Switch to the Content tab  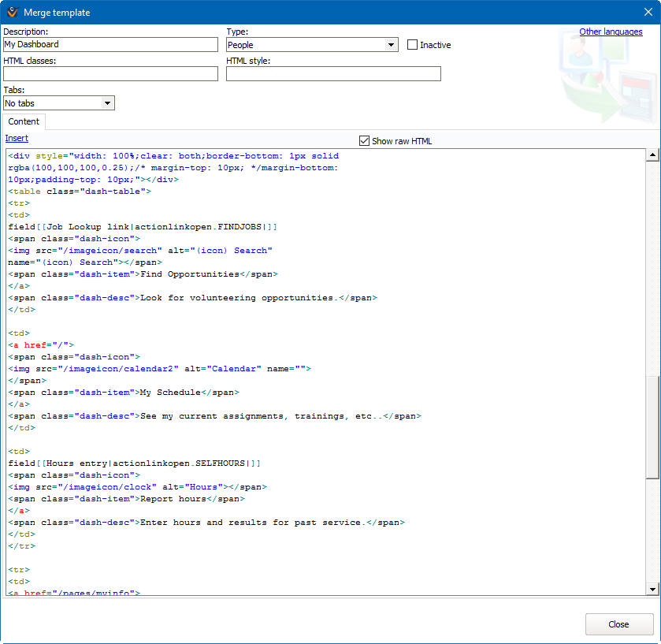tap(24, 121)
